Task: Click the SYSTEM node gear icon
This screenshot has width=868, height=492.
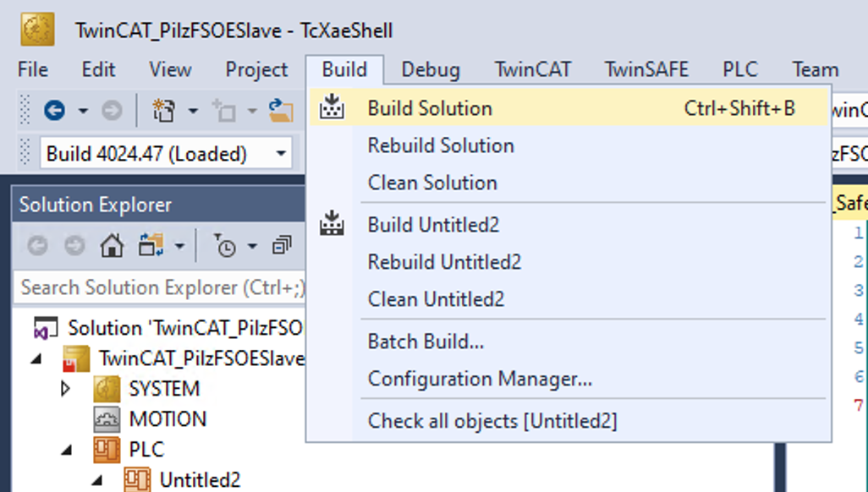Action: click(107, 389)
